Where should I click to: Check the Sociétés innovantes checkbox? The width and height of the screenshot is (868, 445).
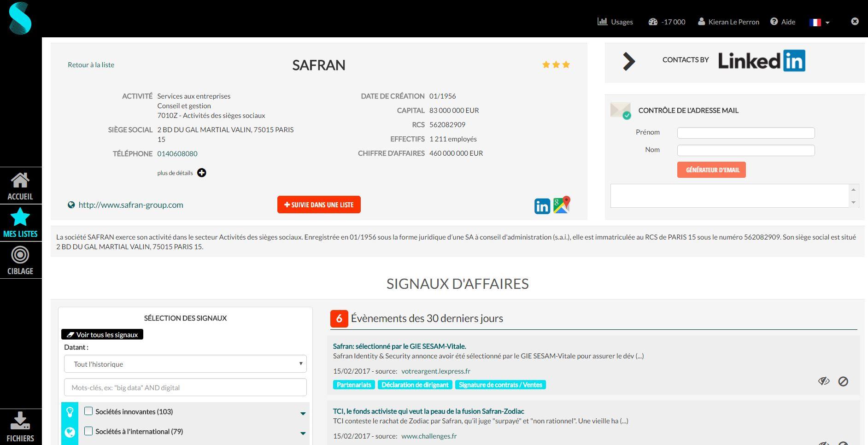(88, 411)
